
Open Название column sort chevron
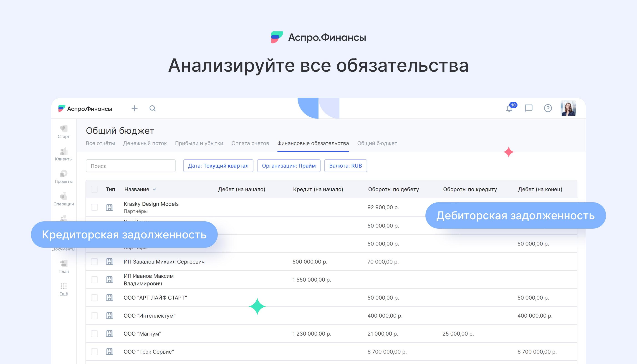coord(154,190)
